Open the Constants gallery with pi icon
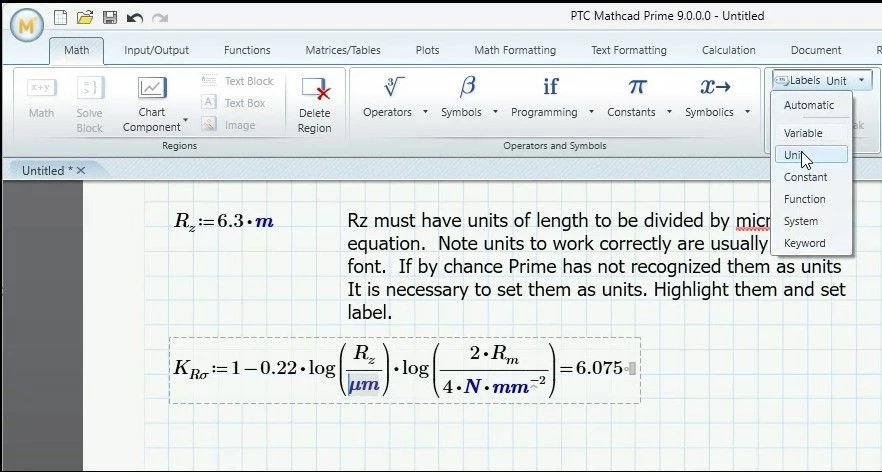Image resolution: width=882 pixels, height=472 pixels. point(632,97)
